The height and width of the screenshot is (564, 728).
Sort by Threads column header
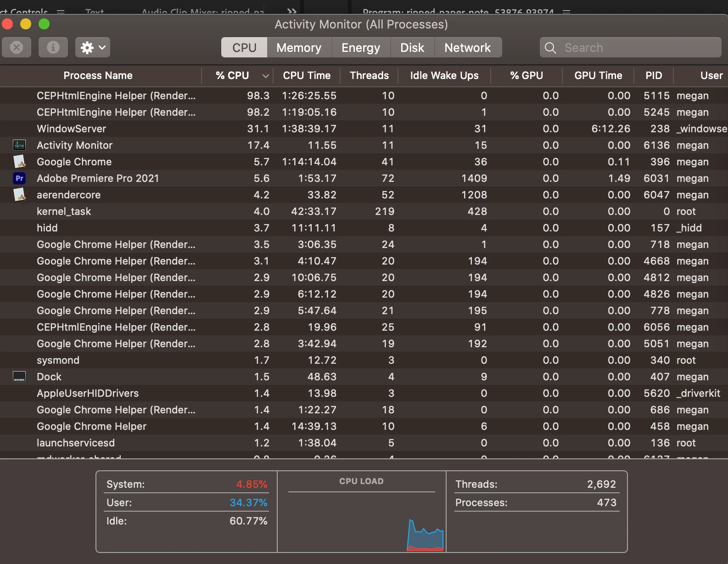click(369, 75)
